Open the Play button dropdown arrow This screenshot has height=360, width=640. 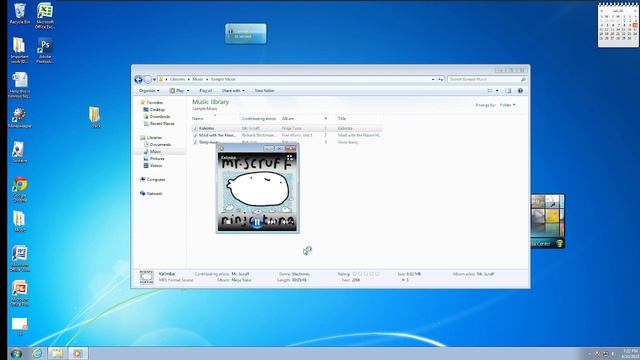tap(188, 91)
